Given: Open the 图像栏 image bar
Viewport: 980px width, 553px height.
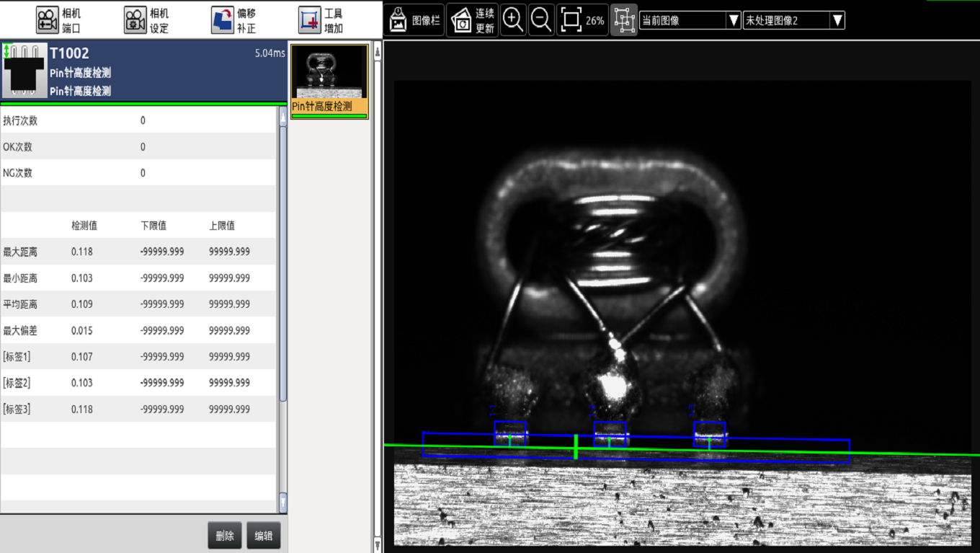Looking at the screenshot, I should (414, 20).
